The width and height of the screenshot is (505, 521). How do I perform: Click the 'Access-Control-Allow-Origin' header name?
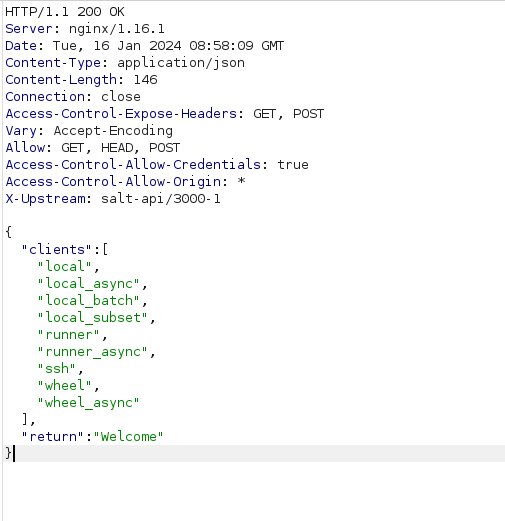click(113, 182)
